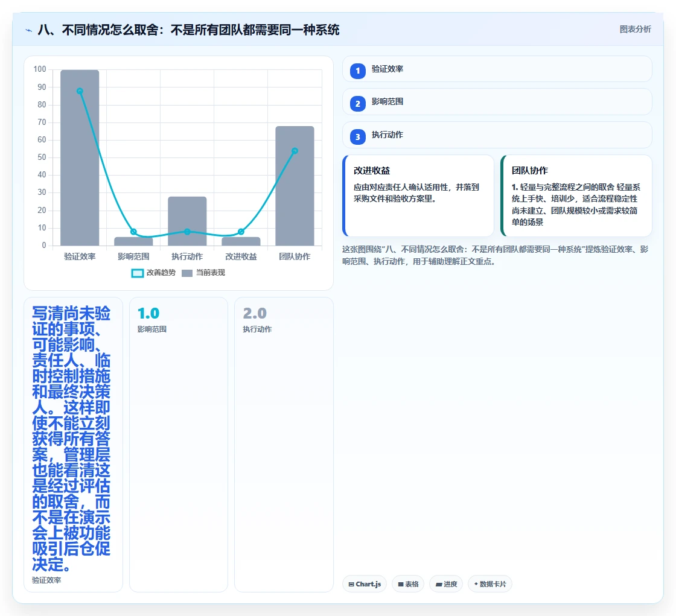Click the 执行动作 label under 2.0

pyautogui.click(x=257, y=329)
